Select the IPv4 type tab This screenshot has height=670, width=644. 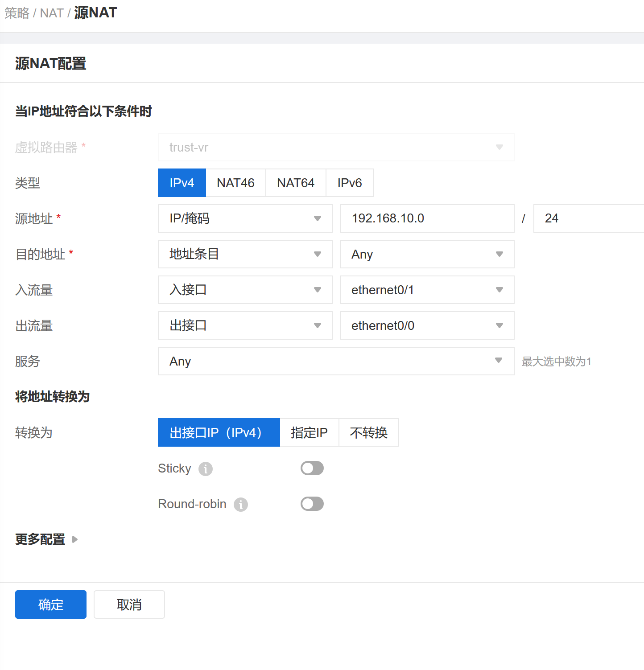point(182,183)
